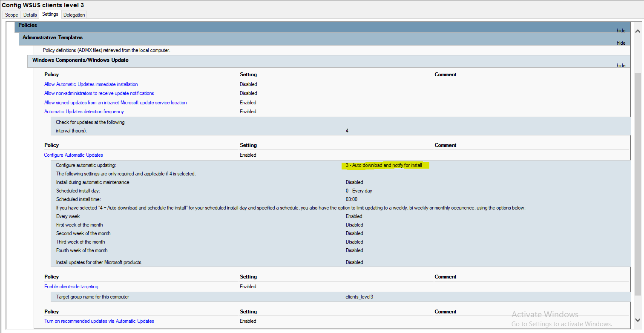Select Enabled value for Every week
Screen dimensions: 644x333
pos(354,216)
